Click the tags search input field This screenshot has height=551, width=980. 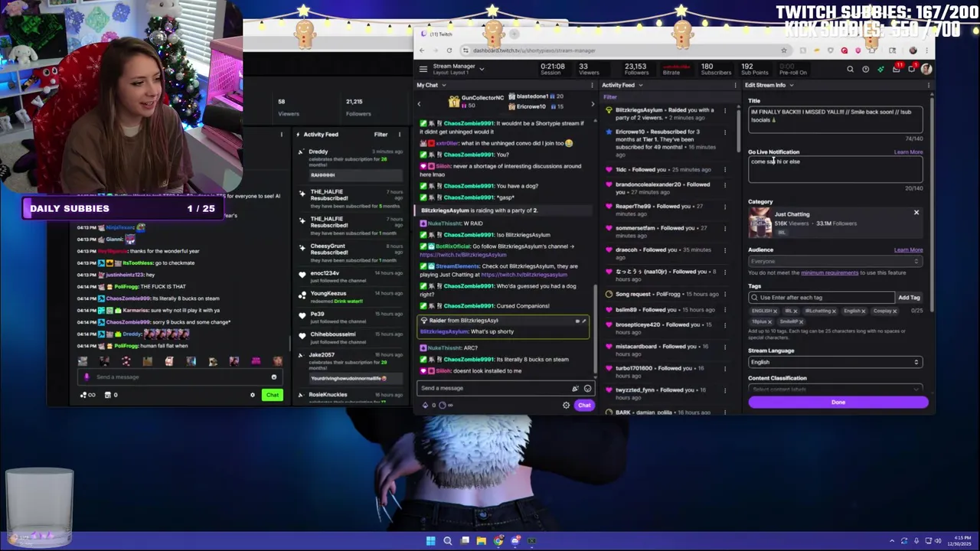[821, 298]
